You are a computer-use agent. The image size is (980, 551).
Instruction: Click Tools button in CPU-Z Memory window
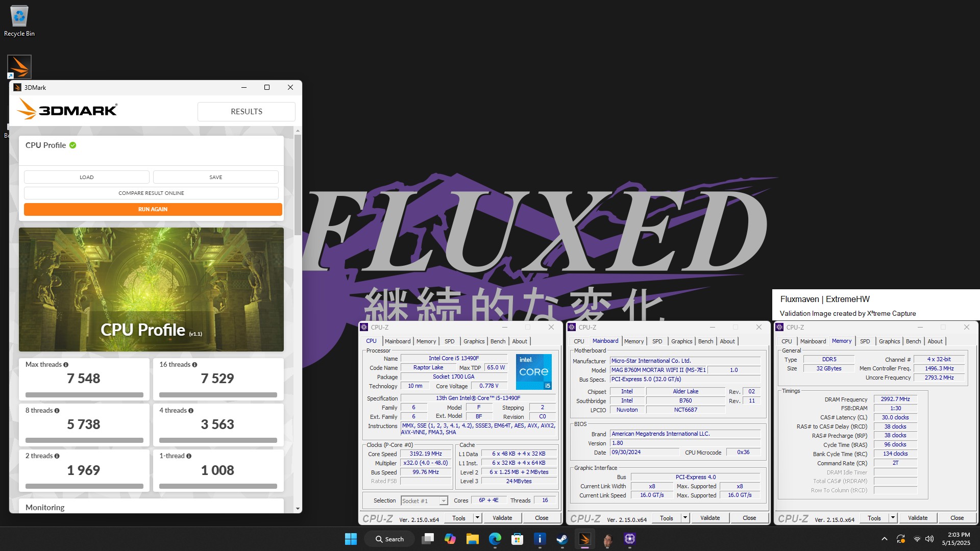coord(874,518)
